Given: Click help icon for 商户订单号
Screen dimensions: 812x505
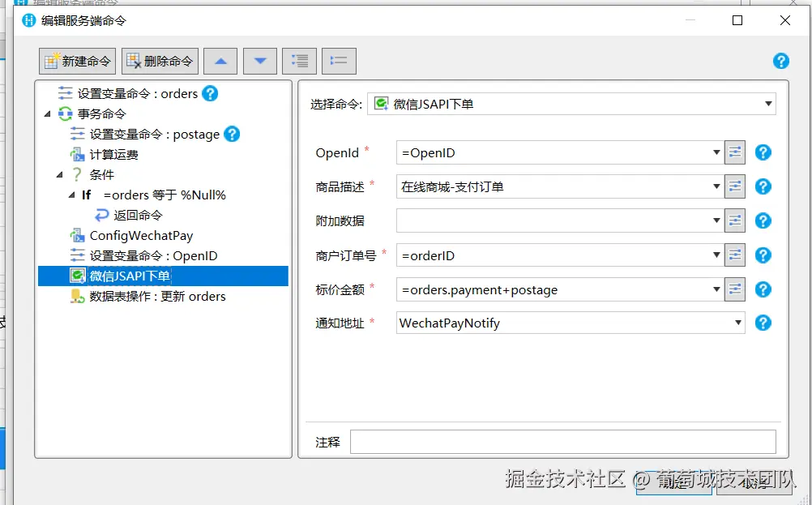Looking at the screenshot, I should pos(763,255).
